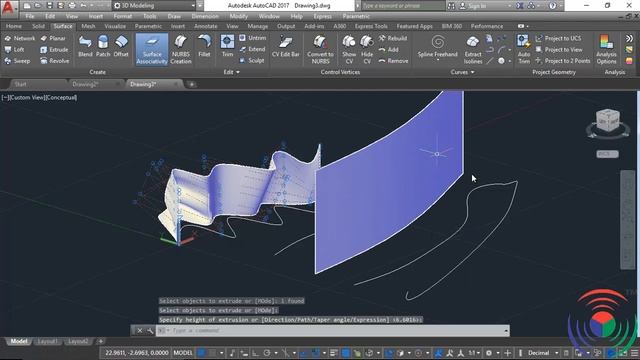Open the 3D Modeling workspace dropdown
Screen dimensions: 640x360
tap(154, 6)
